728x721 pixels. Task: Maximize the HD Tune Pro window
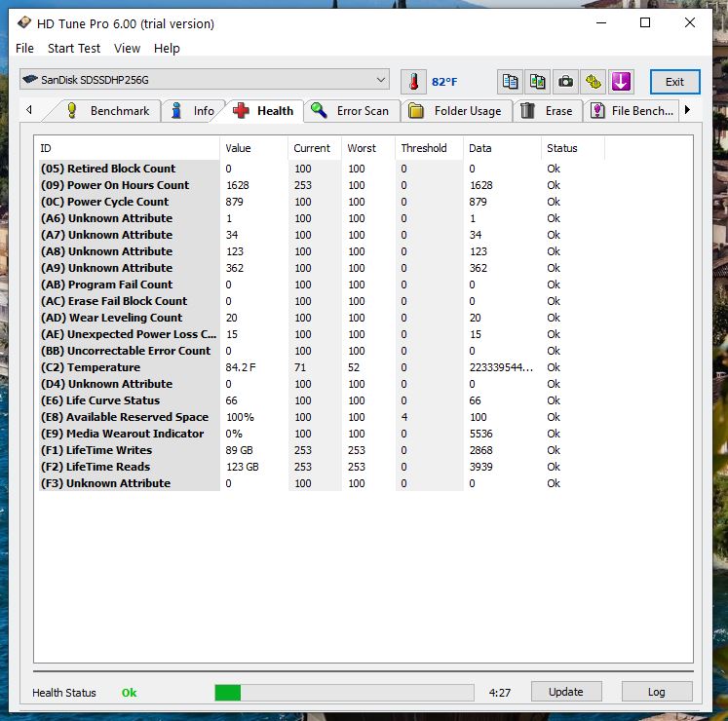tap(645, 22)
